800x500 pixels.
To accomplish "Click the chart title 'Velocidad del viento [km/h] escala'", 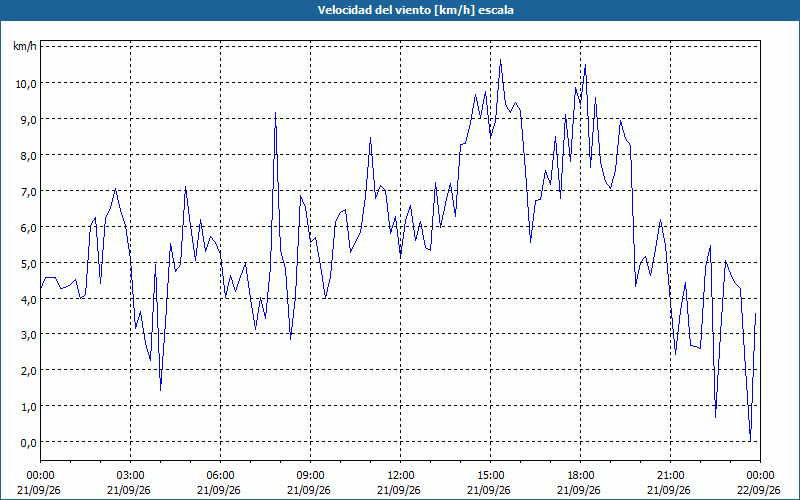I will tap(415, 10).
